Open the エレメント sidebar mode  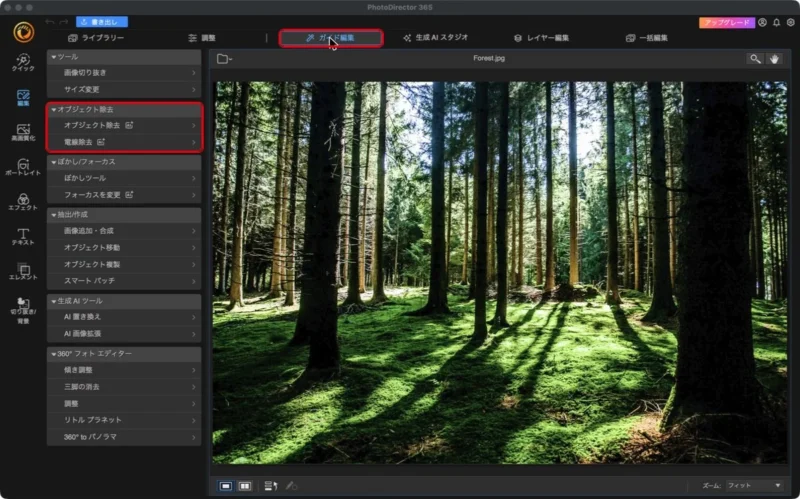click(x=23, y=271)
